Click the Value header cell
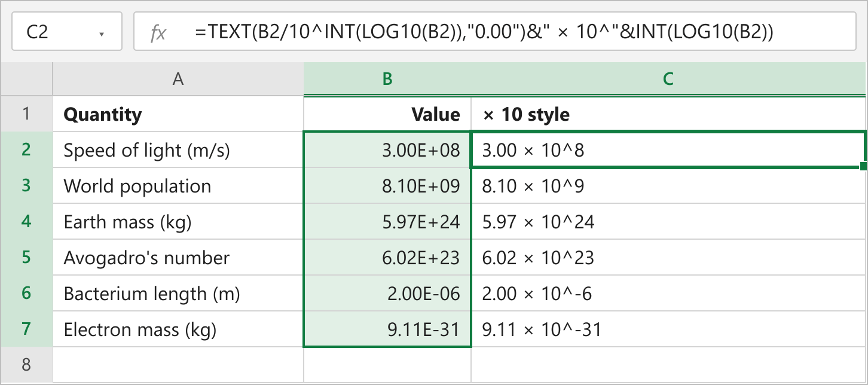Viewport: 868px width, 385px height. click(x=387, y=114)
